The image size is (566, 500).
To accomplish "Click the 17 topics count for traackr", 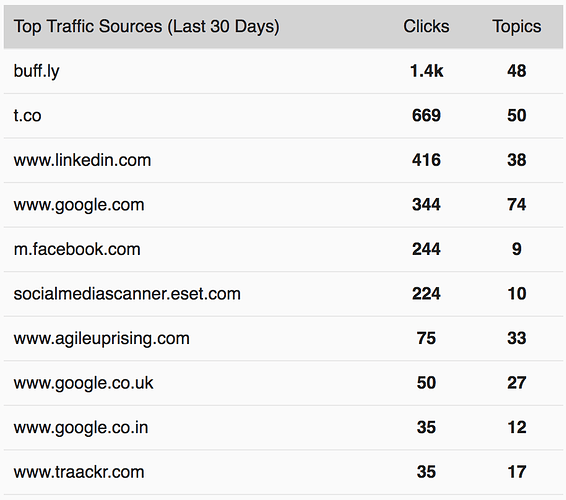I will pos(517,472).
